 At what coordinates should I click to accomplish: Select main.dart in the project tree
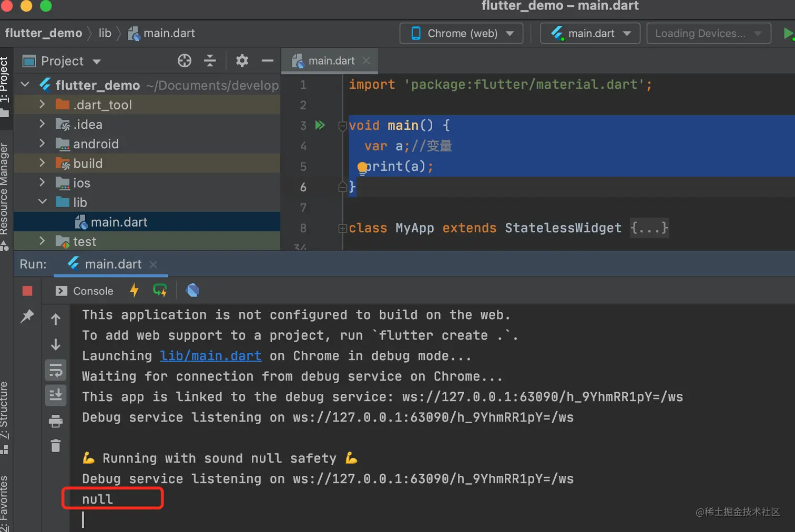coord(147,222)
